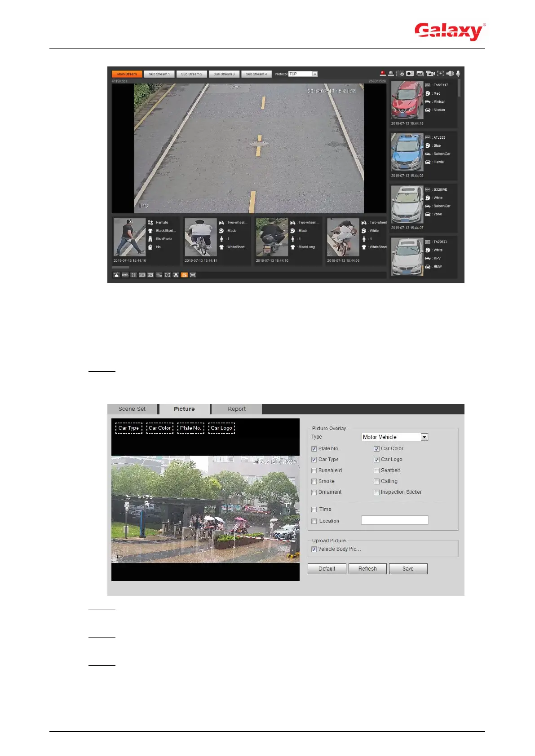Select the Sub Stream 3 tab
Screen dimensions: 535x756
(224, 74)
